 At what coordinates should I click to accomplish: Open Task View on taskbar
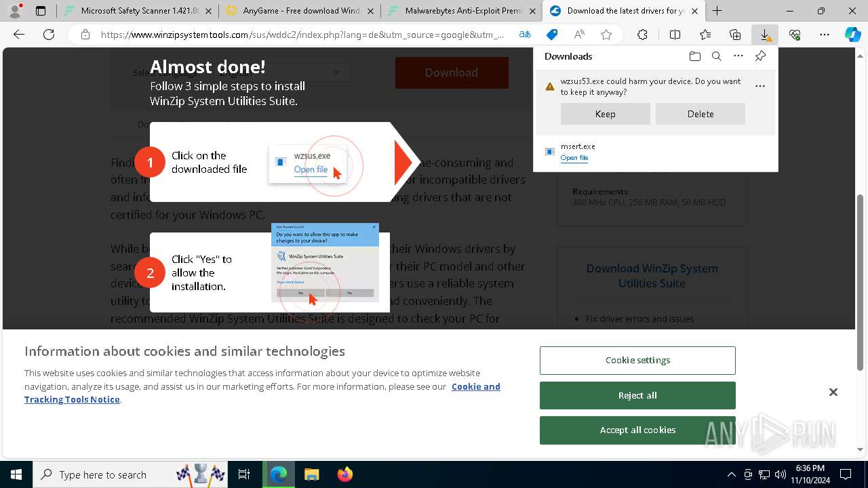pos(244,474)
